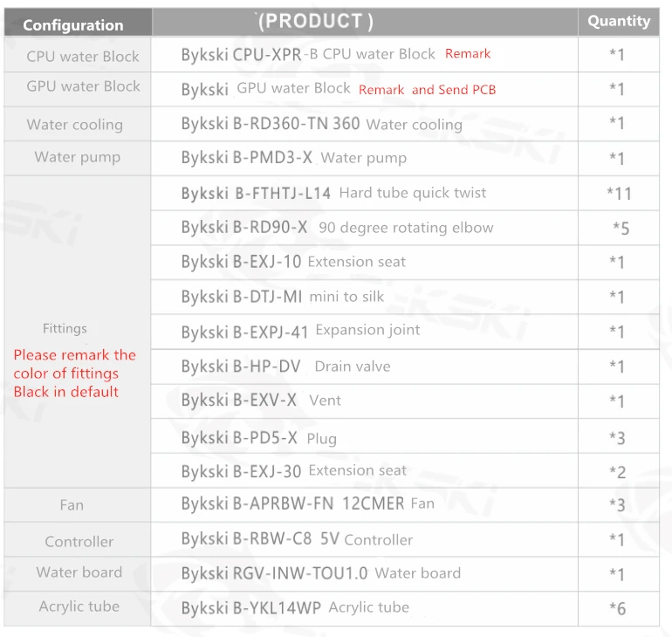Image resolution: width=672 pixels, height=637 pixels.
Task: Click red 'Remark and Send PCB' text
Action: coord(428,90)
